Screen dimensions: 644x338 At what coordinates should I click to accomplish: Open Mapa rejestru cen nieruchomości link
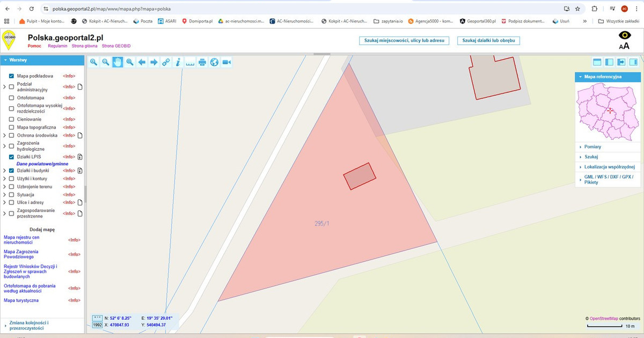point(21,239)
